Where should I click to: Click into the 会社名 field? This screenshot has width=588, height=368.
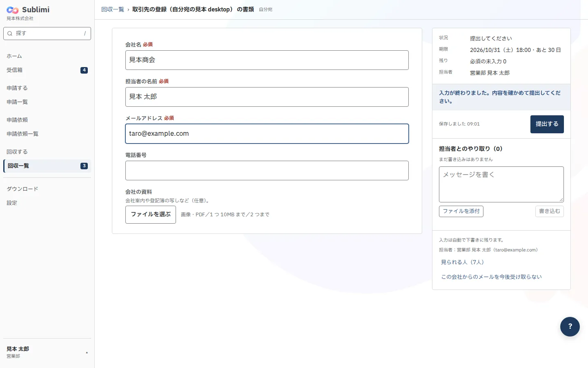pyautogui.click(x=267, y=60)
